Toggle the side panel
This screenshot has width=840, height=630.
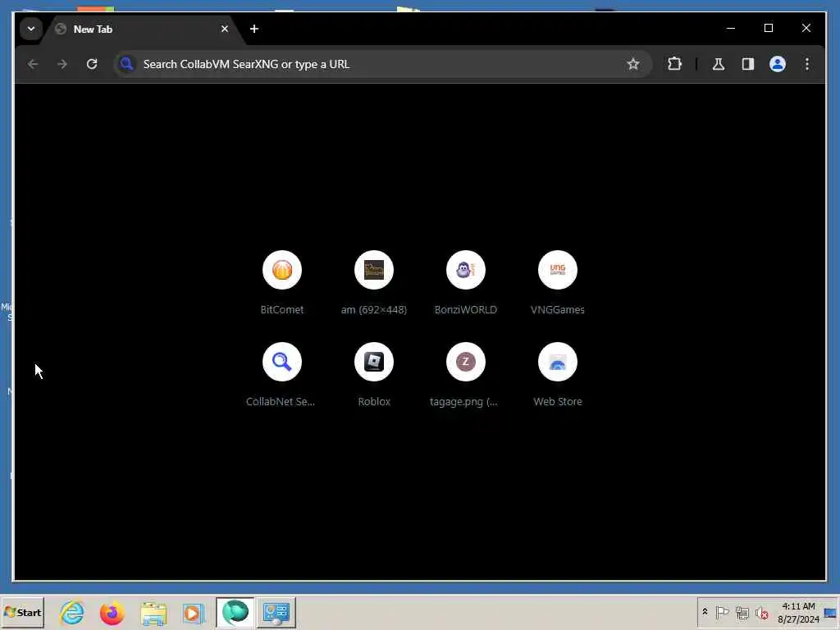point(748,64)
